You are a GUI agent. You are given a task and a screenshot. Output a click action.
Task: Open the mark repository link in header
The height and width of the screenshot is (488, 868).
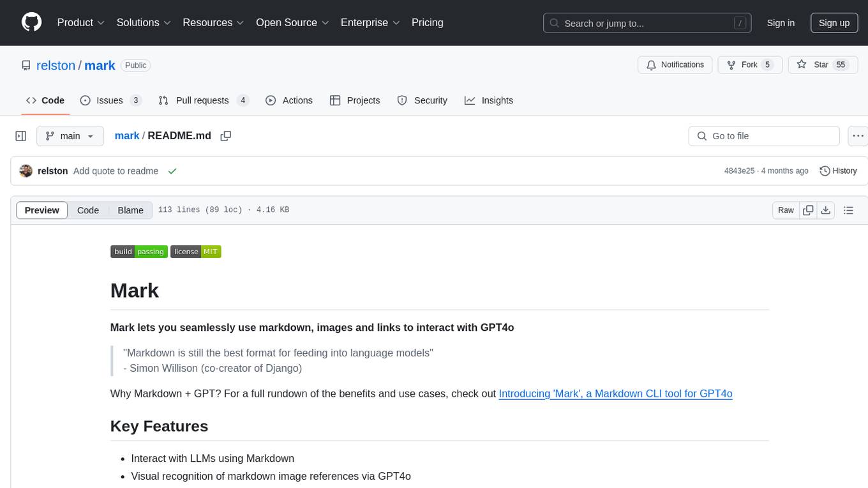click(100, 65)
